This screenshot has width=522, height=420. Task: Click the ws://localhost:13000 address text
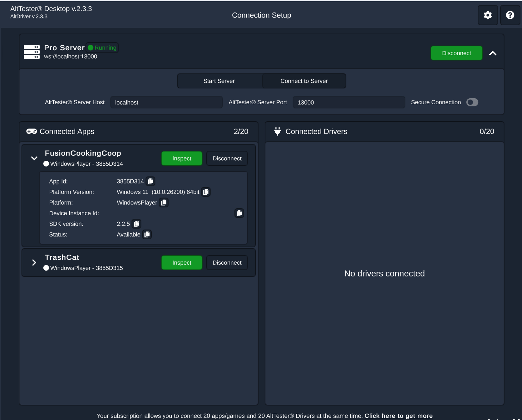pyautogui.click(x=71, y=56)
